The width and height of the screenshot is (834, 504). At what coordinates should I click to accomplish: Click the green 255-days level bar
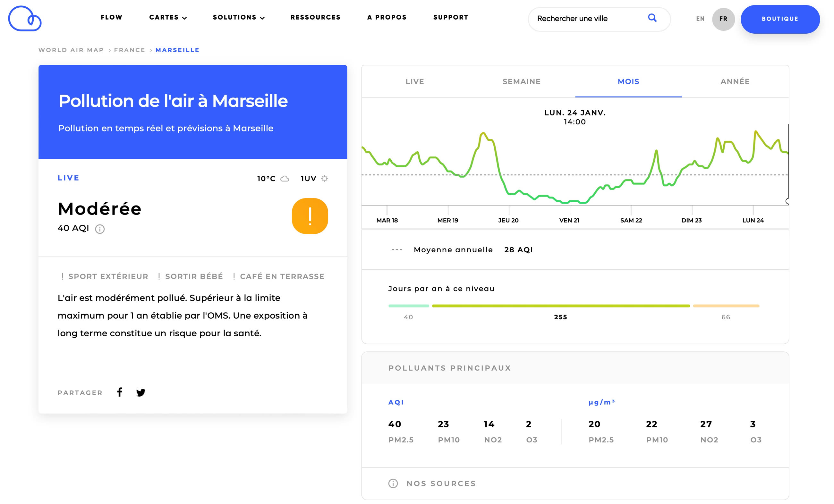click(x=560, y=306)
